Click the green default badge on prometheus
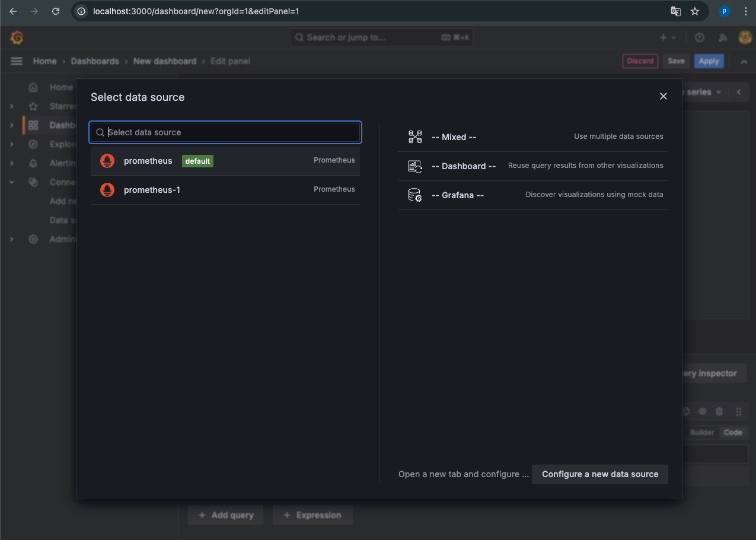 197,161
